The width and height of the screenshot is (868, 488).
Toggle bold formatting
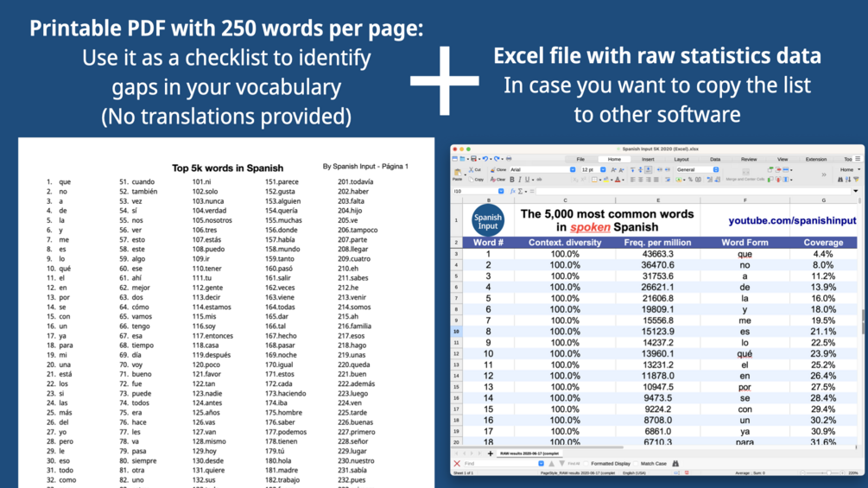(512, 180)
